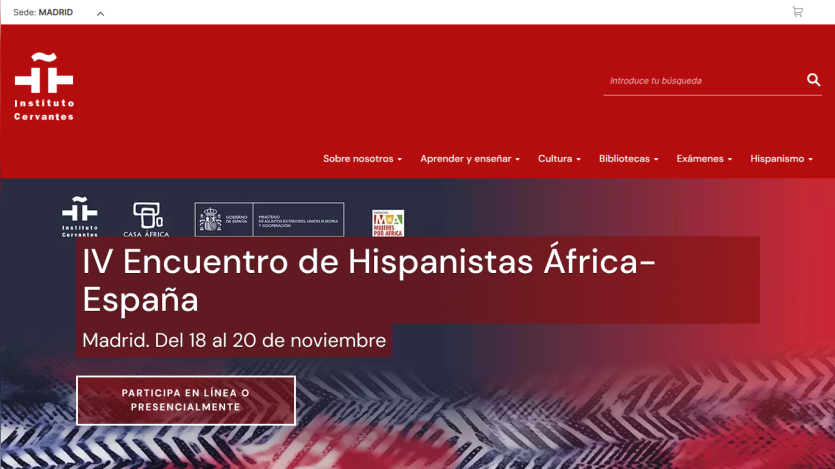
Task: Open the Aprender y enseñar menu
Action: pos(470,159)
